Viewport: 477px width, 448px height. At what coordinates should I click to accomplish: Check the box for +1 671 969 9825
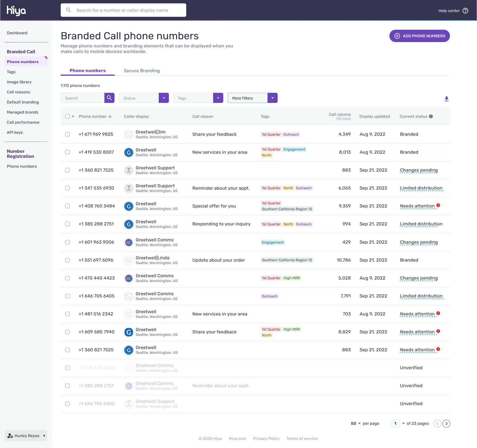pos(67,134)
